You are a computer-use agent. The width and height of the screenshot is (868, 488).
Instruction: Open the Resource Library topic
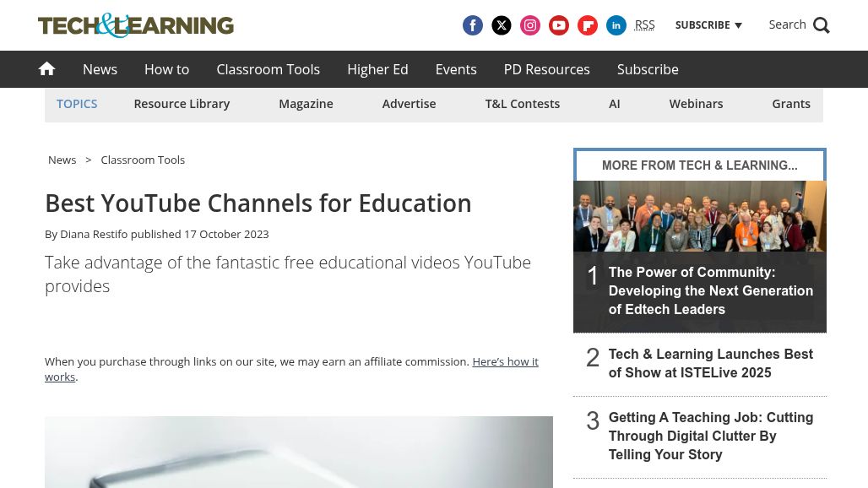(x=182, y=104)
